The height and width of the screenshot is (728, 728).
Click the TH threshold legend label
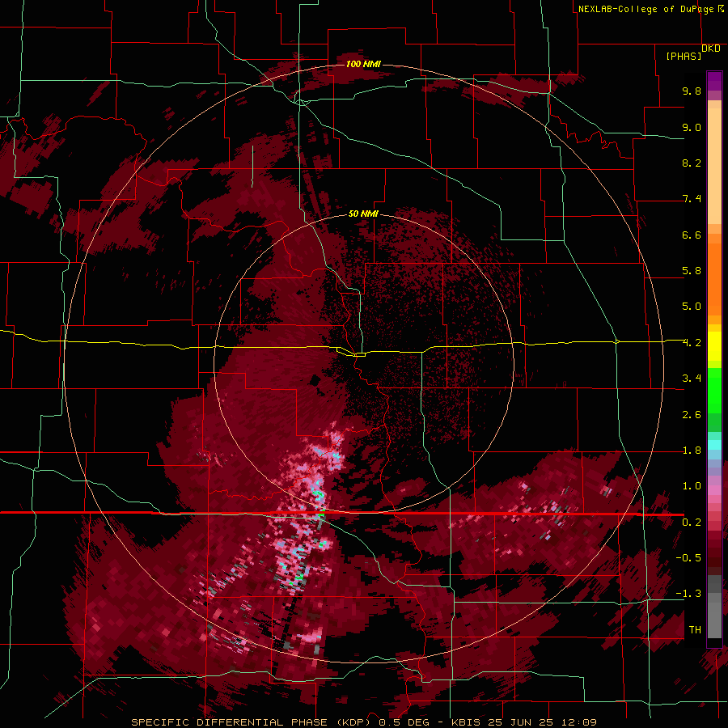695,630
